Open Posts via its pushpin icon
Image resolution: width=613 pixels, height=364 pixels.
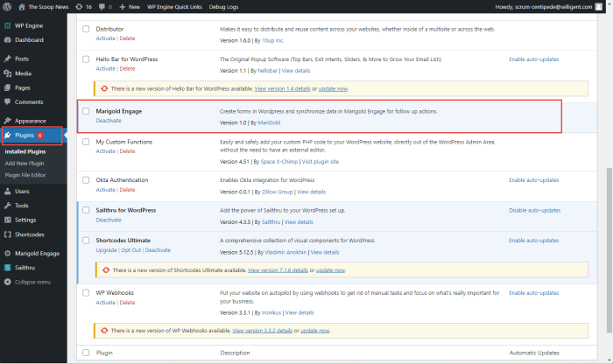(x=8, y=59)
